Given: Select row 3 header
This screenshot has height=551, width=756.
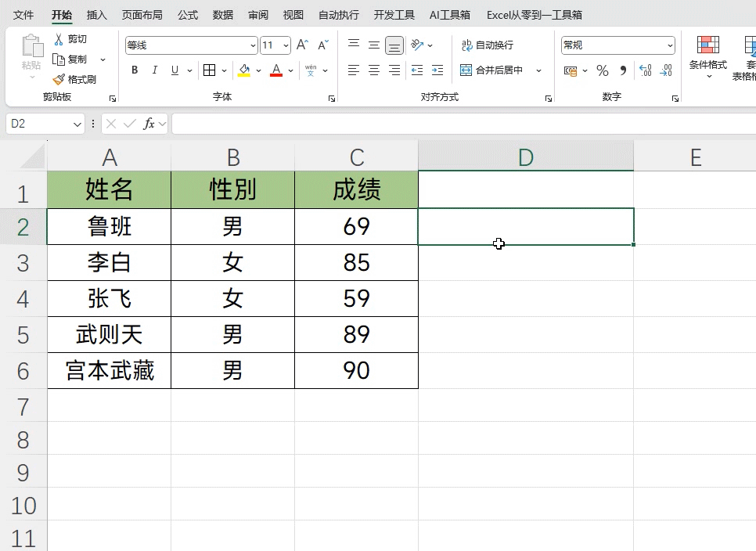Looking at the screenshot, I should pos(23,263).
